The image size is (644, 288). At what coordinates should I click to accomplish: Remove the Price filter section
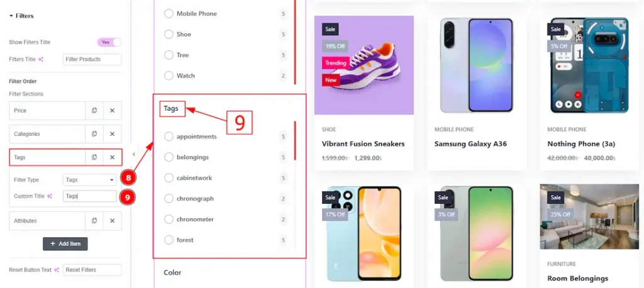(112, 111)
